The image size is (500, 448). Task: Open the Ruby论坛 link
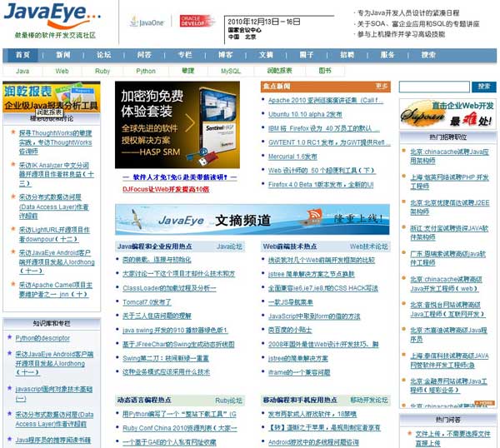tap(228, 401)
